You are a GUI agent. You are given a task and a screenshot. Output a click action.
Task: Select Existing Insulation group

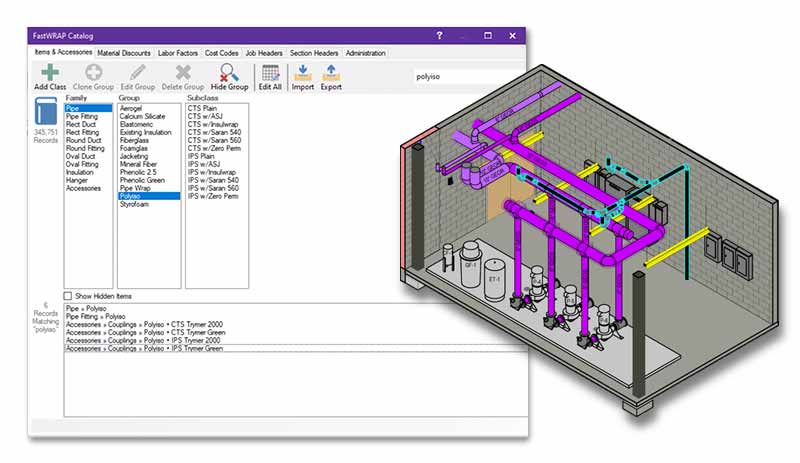point(149,132)
